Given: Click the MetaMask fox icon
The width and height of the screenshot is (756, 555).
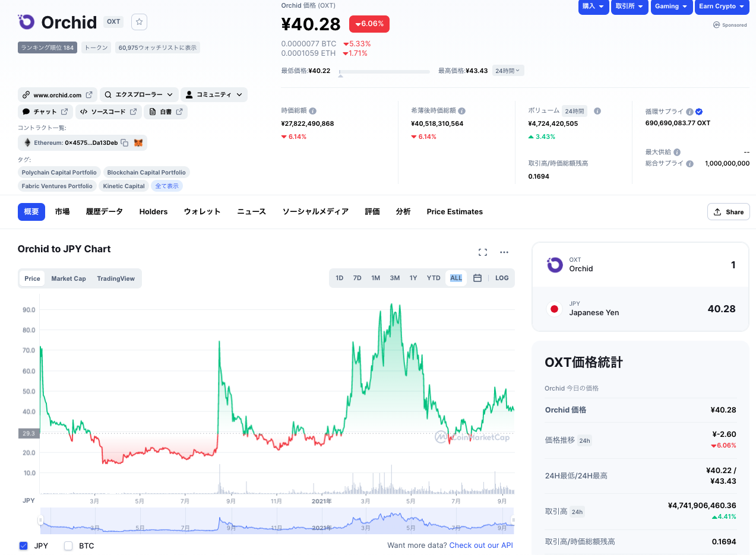Looking at the screenshot, I should click(138, 142).
